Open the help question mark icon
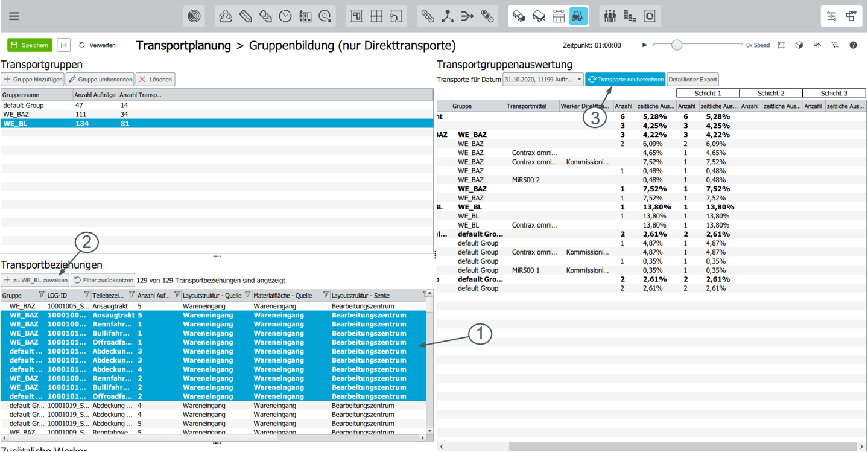868x452 pixels. click(853, 45)
